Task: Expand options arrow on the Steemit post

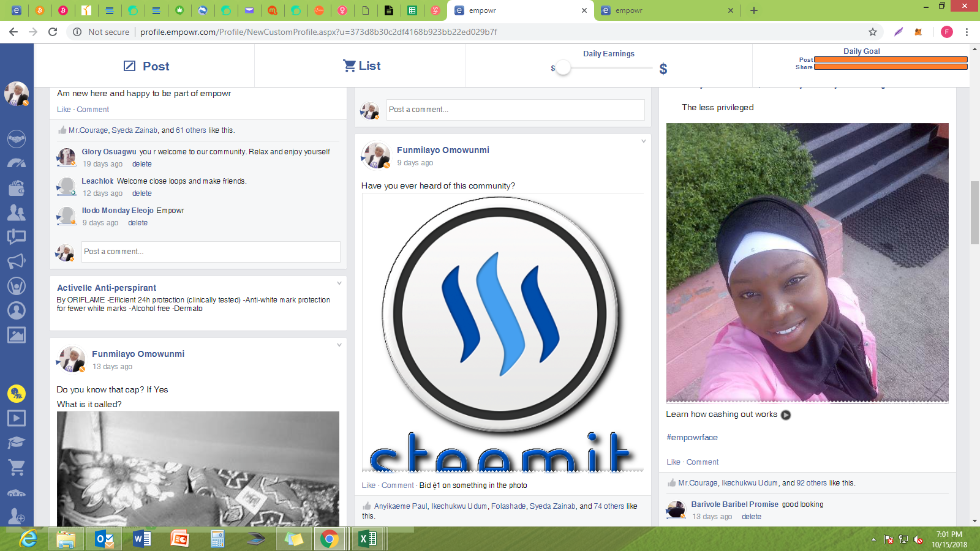Action: click(644, 141)
